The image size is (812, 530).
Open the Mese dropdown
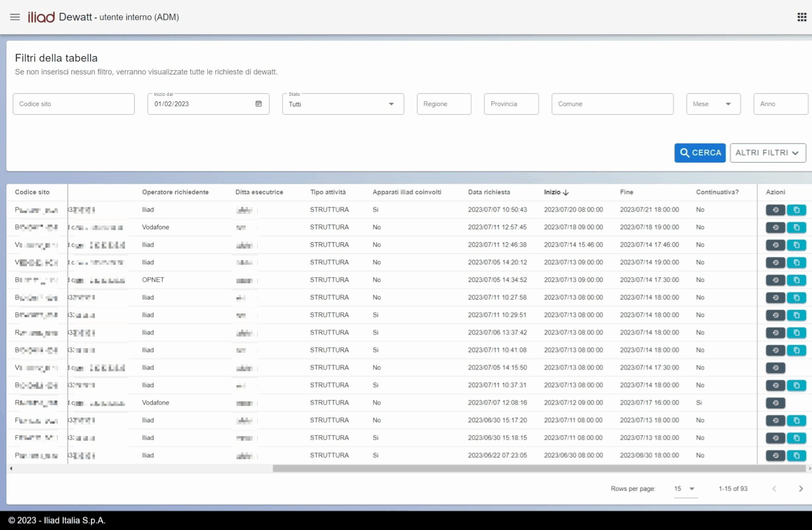(x=713, y=104)
